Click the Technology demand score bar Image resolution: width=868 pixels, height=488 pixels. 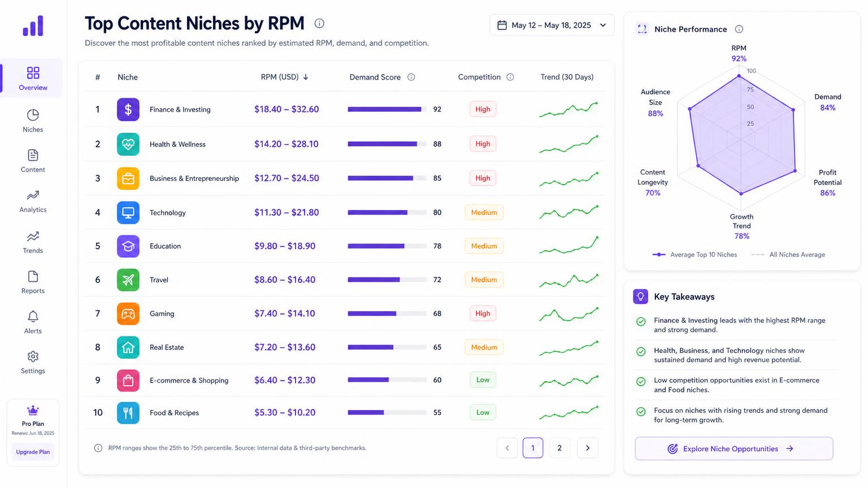tap(387, 212)
